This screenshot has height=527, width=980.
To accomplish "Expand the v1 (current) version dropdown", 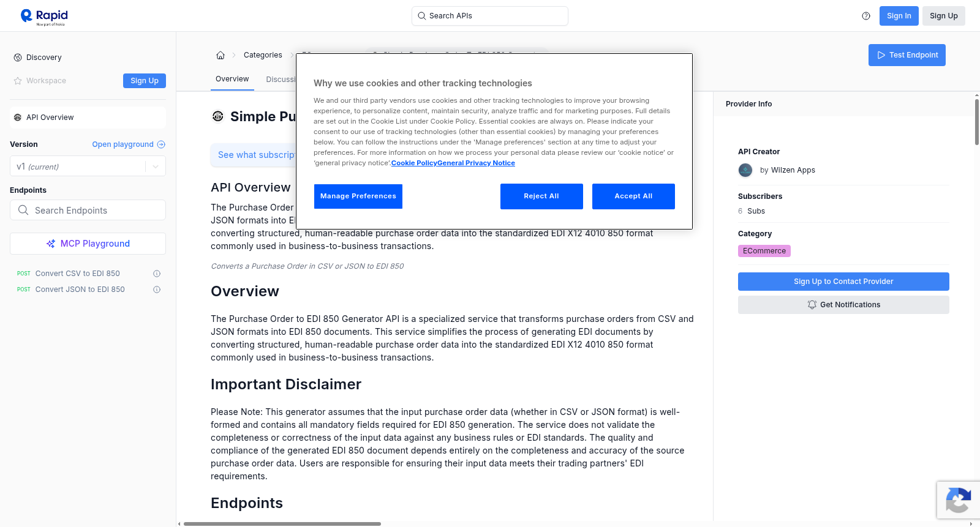I will coord(88,166).
